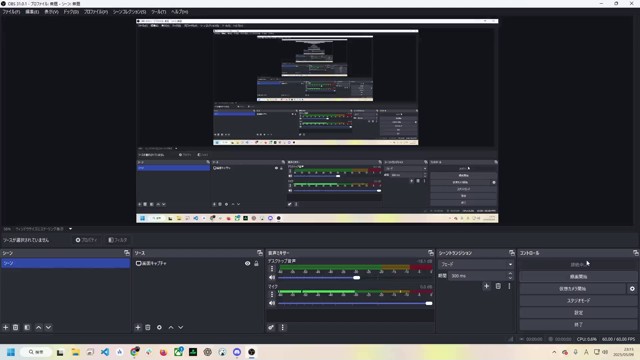640x360 pixels.
Task: Open the Tools menu in the menu bar
Action: click(x=158, y=12)
